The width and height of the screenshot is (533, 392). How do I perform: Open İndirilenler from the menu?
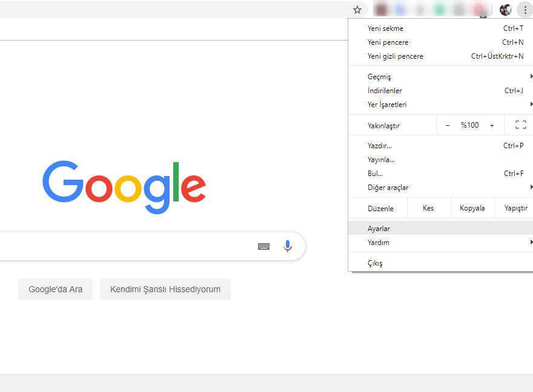pos(440,91)
